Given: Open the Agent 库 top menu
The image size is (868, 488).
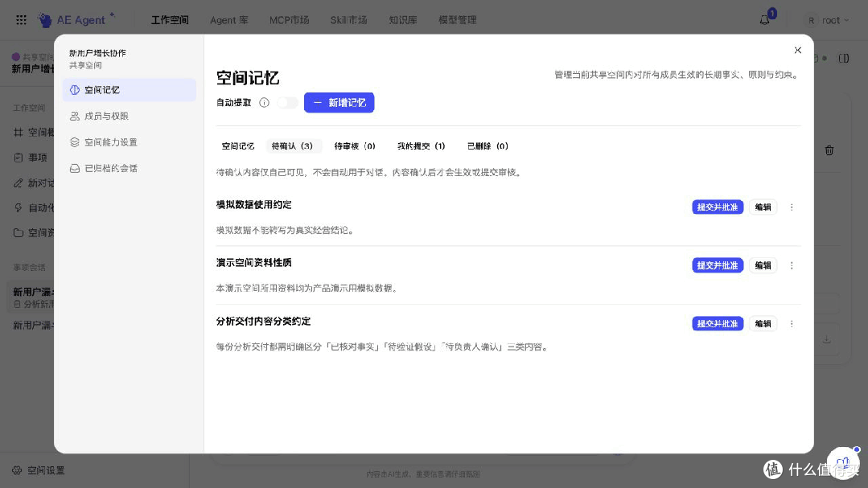Looking at the screenshot, I should (229, 20).
